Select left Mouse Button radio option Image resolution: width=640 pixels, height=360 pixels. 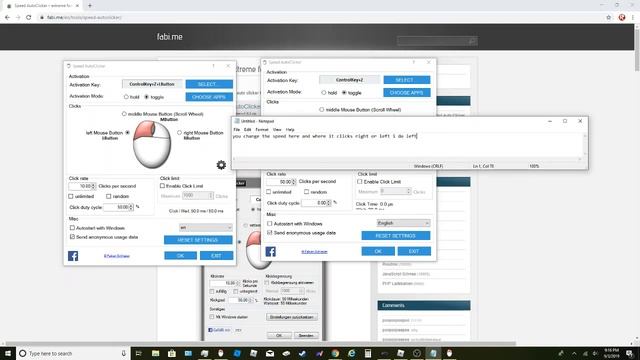click(128, 133)
